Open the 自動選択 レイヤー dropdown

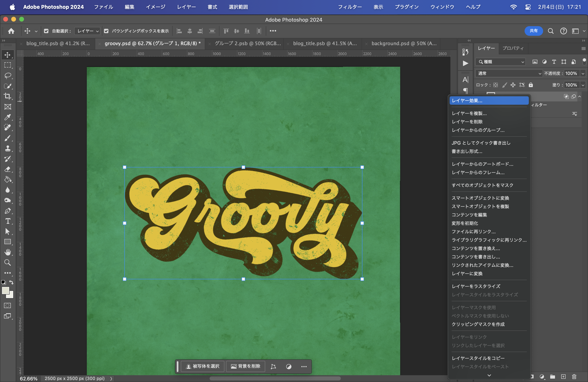[x=87, y=31]
